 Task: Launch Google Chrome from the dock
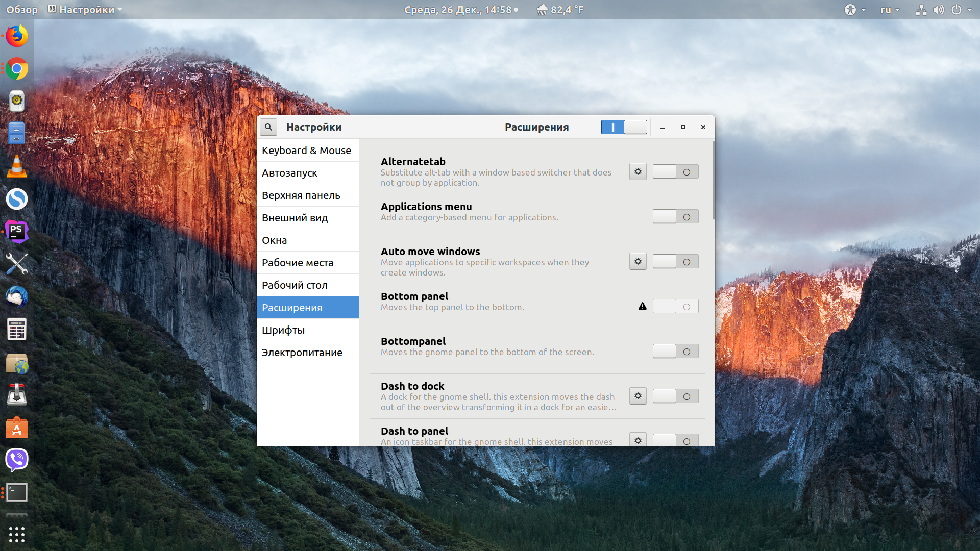pos(17,69)
